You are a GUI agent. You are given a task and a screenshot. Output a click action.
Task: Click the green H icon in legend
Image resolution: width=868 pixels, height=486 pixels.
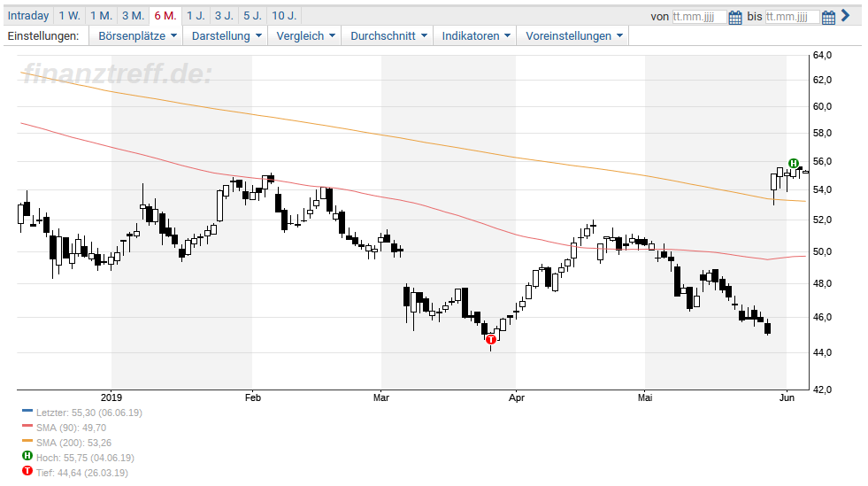(27, 456)
